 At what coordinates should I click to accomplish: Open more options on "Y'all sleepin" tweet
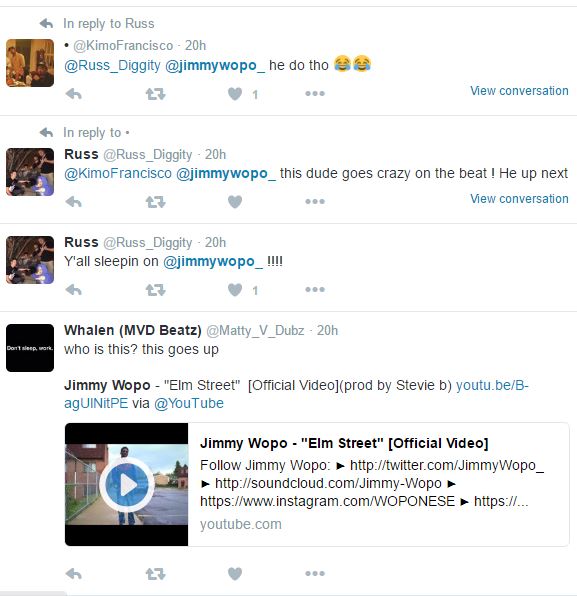click(x=315, y=290)
